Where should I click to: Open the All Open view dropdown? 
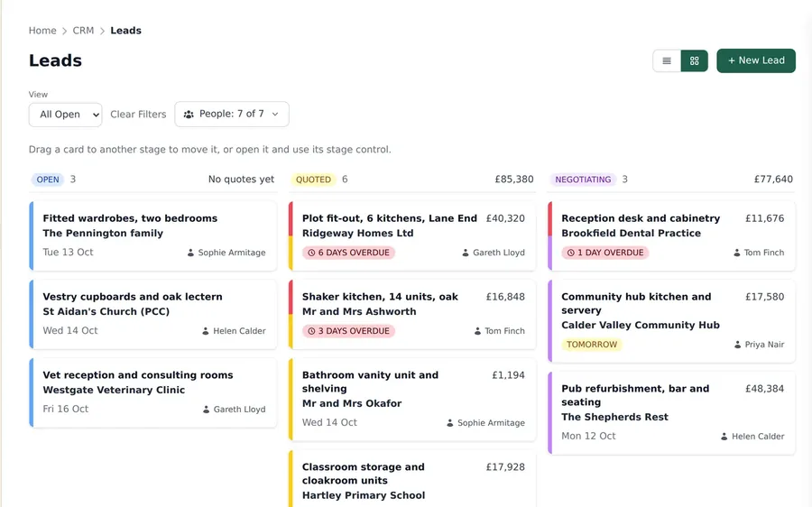click(x=65, y=115)
